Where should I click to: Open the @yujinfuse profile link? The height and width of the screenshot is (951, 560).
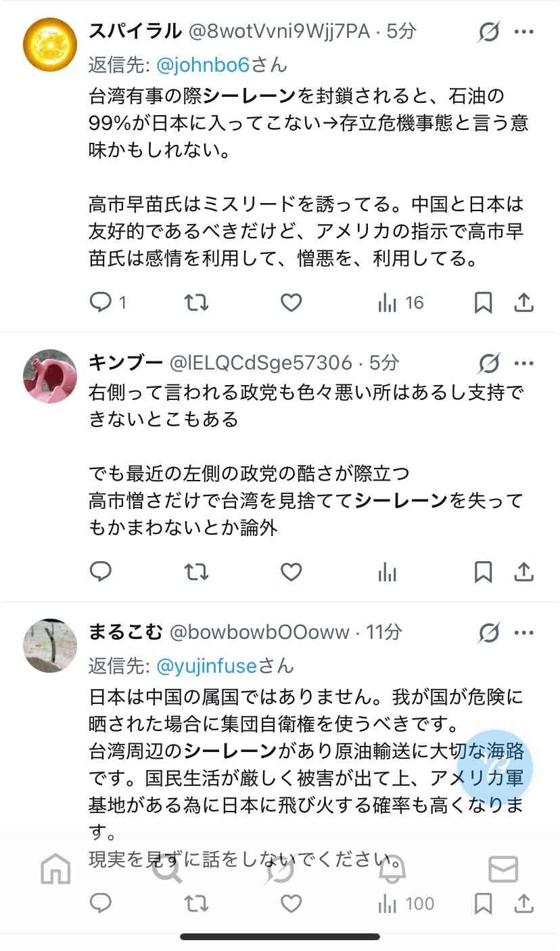[206, 666]
